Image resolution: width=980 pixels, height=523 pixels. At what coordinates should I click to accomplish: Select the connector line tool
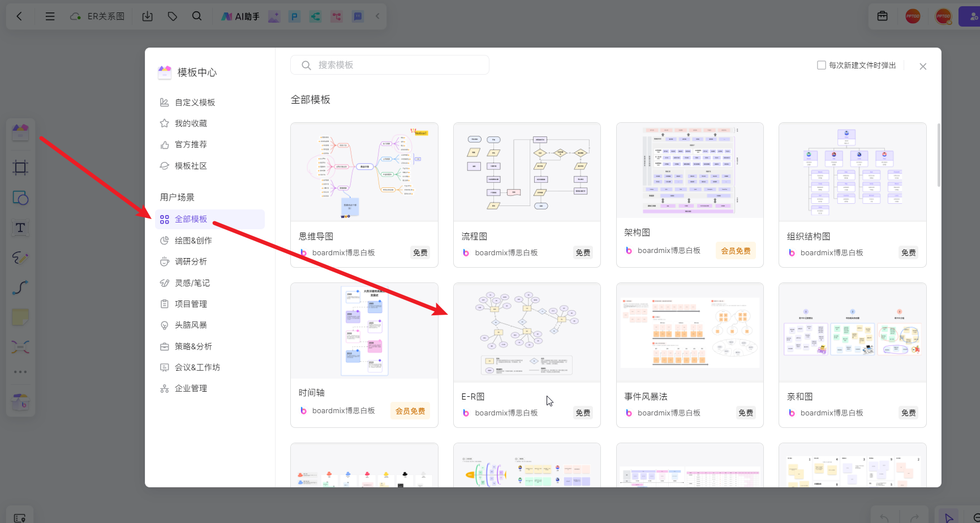[x=20, y=288]
